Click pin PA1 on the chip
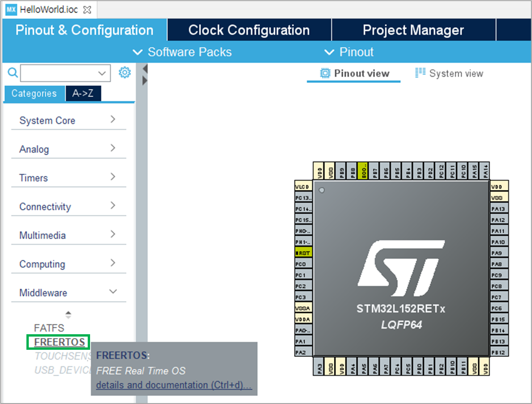Image resolution: width=532 pixels, height=404 pixels. 303,341
